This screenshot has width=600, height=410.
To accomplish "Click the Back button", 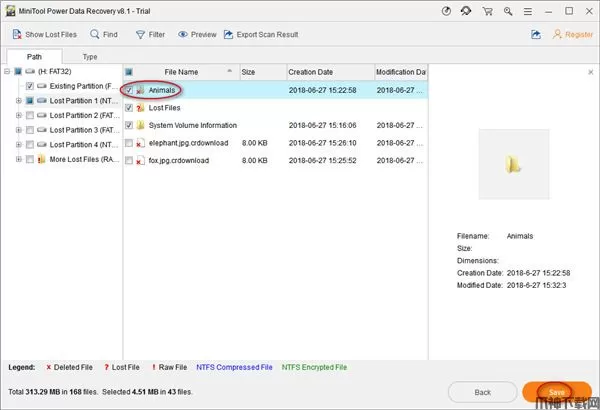I will (481, 391).
